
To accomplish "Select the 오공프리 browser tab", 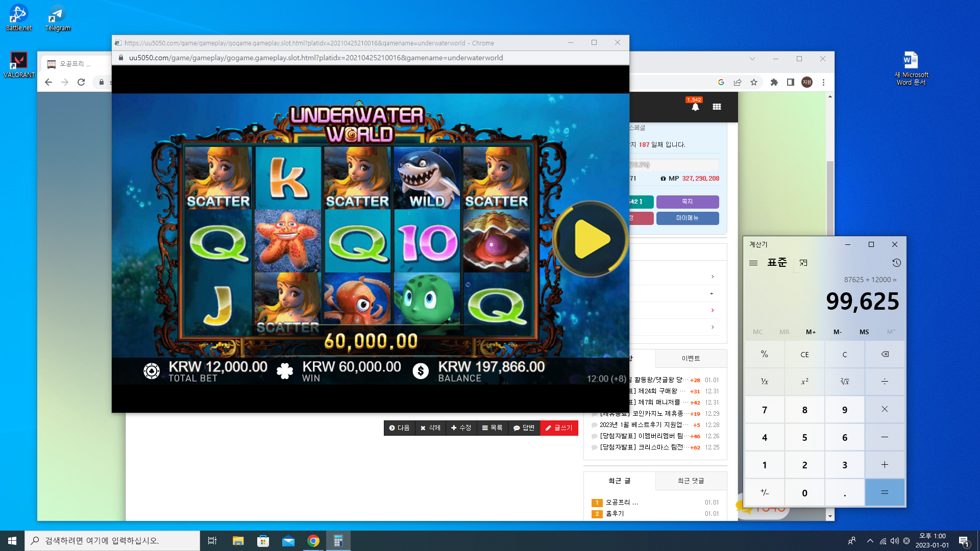I will [75, 64].
